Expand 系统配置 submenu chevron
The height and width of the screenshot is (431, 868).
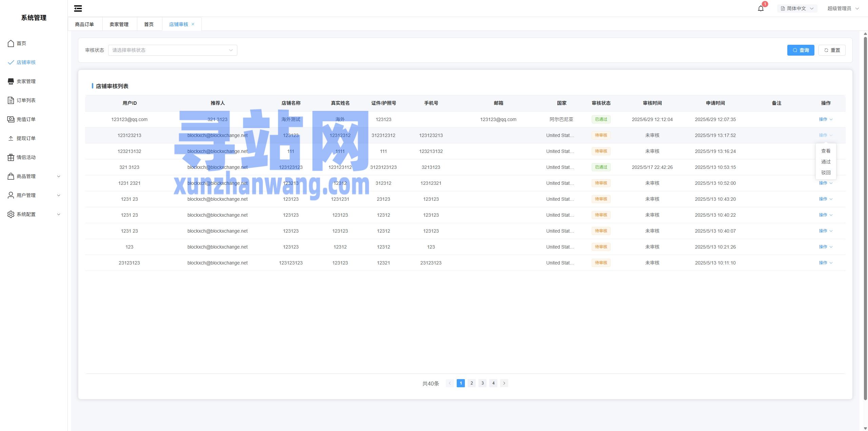(x=59, y=214)
